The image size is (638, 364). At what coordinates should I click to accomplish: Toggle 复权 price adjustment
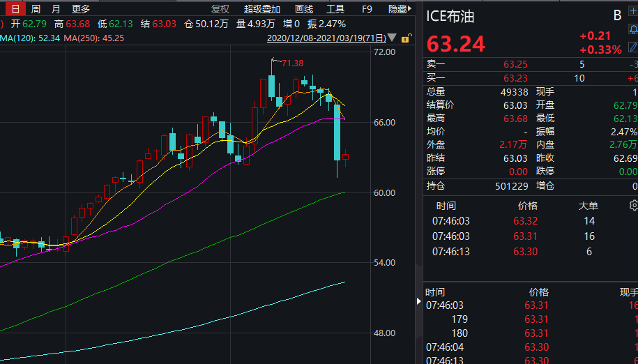coord(220,9)
